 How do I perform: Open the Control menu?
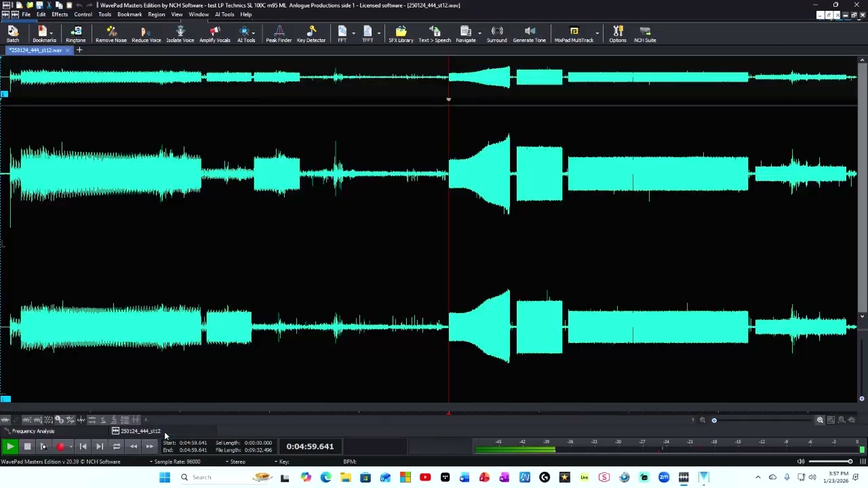point(83,14)
